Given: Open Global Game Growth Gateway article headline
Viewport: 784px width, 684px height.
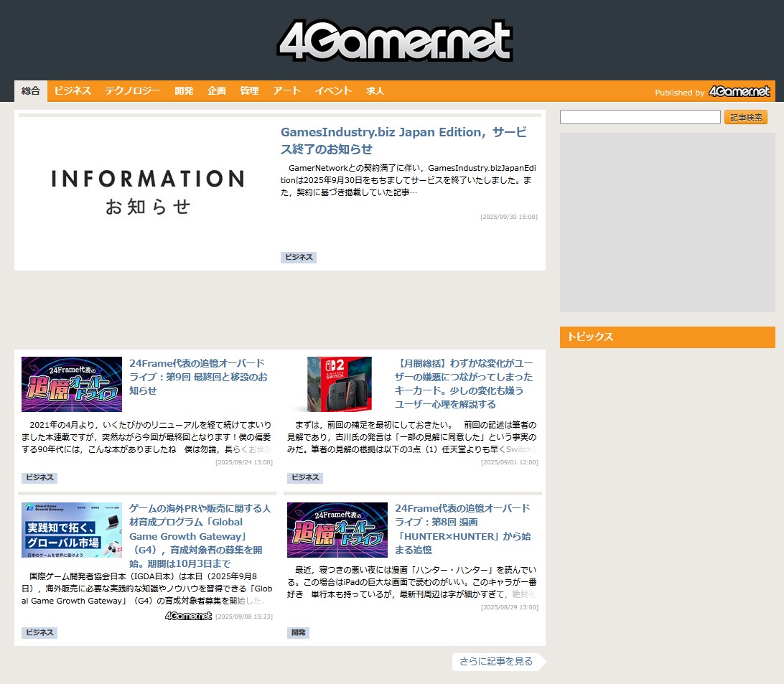Looking at the screenshot, I should [x=200, y=536].
